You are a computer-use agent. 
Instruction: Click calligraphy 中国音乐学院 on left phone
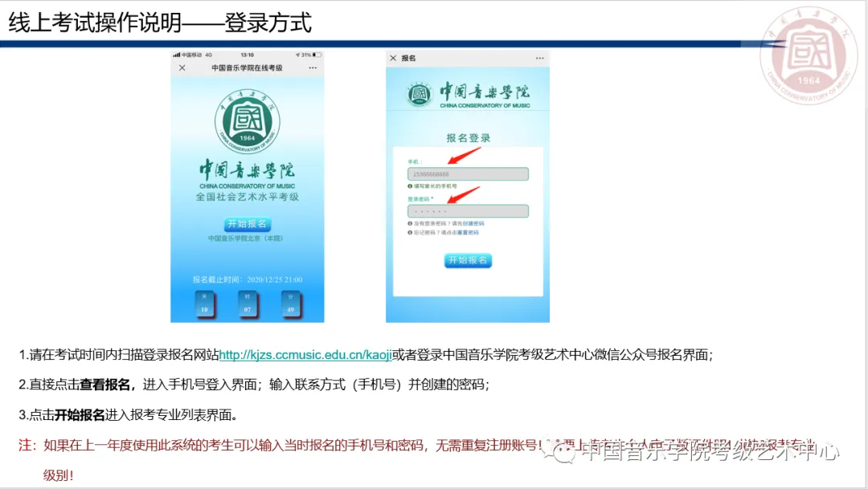point(248,169)
